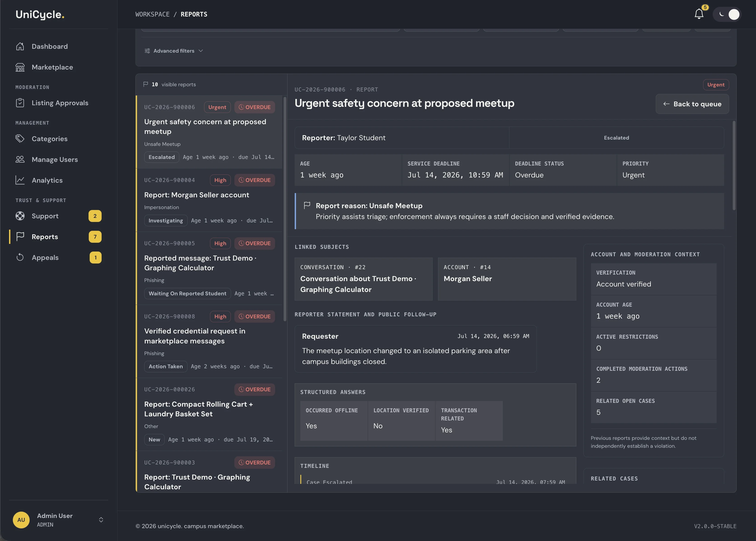This screenshot has height=541, width=756.
Task: Click OVERDUE badge on UC-2026-900005
Action: click(254, 243)
